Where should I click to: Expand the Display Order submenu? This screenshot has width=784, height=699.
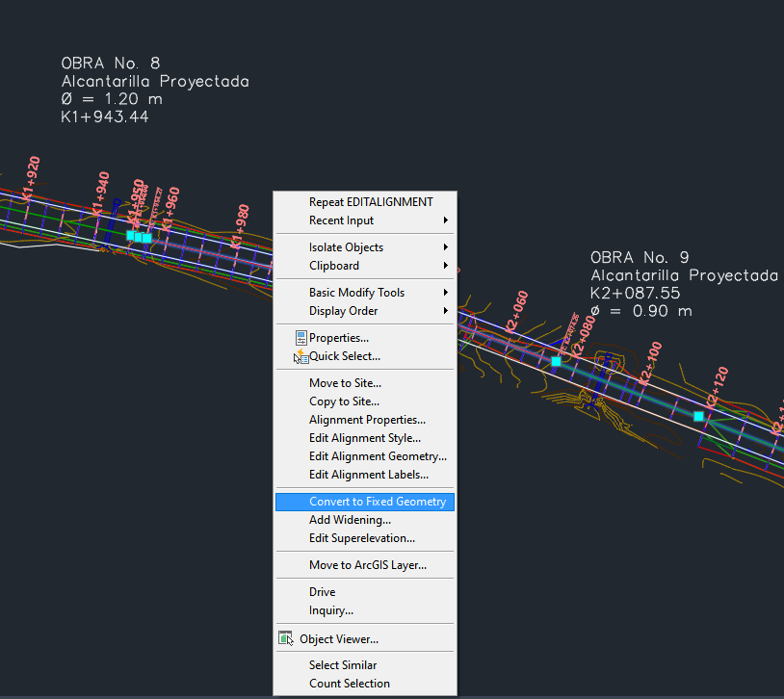pyautogui.click(x=365, y=311)
